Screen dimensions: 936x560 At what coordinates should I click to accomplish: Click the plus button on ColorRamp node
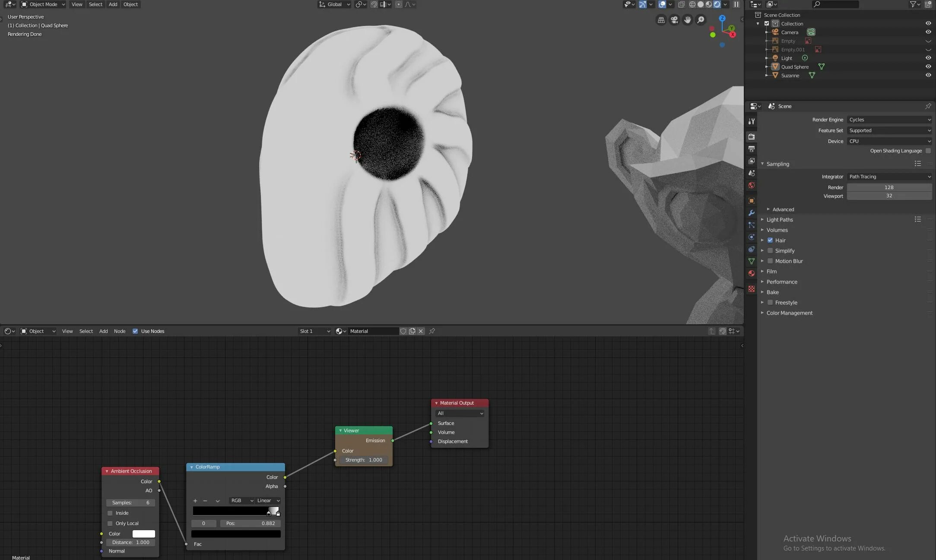[x=195, y=501]
